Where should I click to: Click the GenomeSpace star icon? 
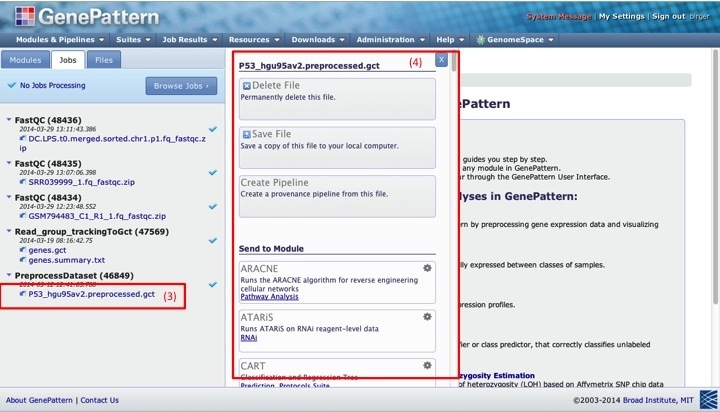(480, 40)
